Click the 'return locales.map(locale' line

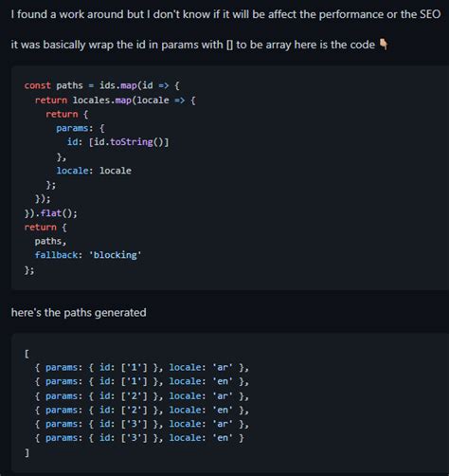click(x=116, y=101)
